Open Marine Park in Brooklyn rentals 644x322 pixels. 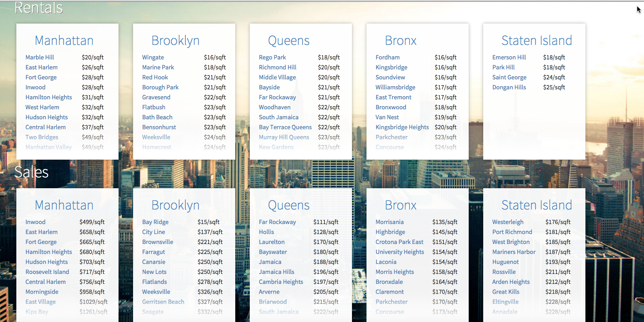coord(158,67)
